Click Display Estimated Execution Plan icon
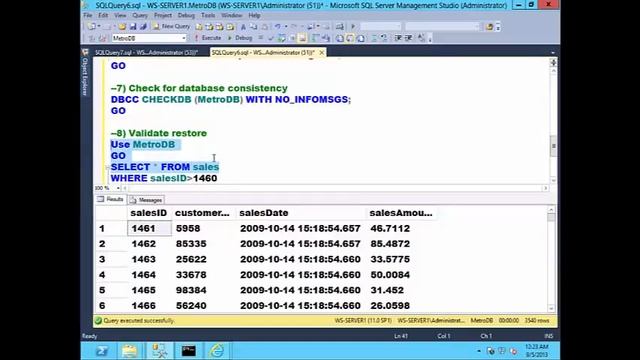 pyautogui.click(x=282, y=38)
